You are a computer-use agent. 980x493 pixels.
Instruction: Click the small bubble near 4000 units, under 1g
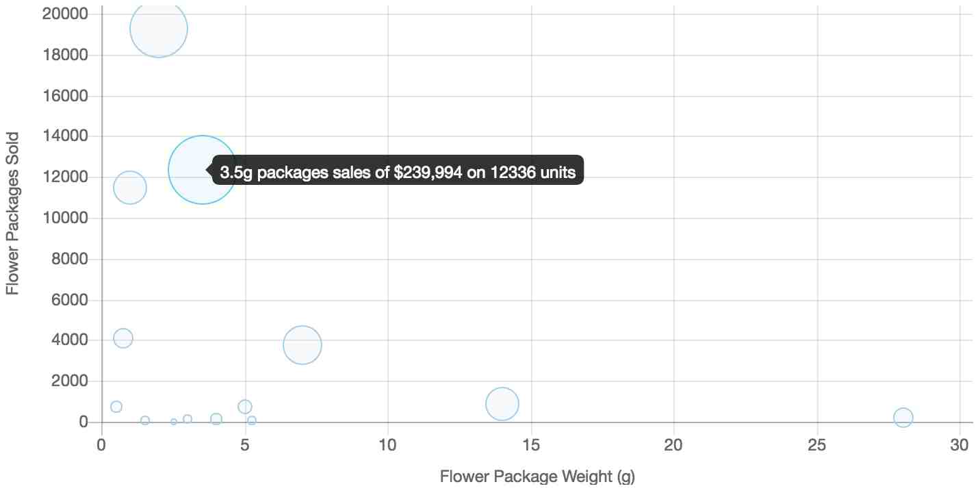(x=123, y=338)
